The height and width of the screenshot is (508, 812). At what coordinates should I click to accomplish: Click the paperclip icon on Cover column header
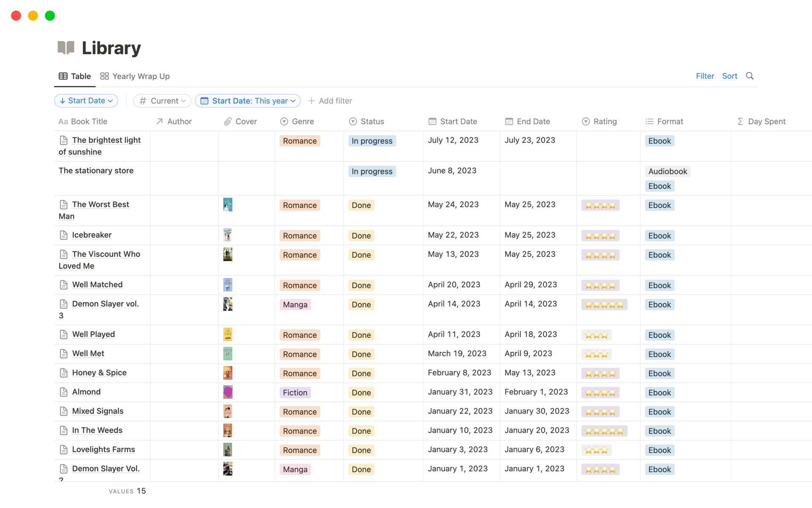tap(228, 121)
